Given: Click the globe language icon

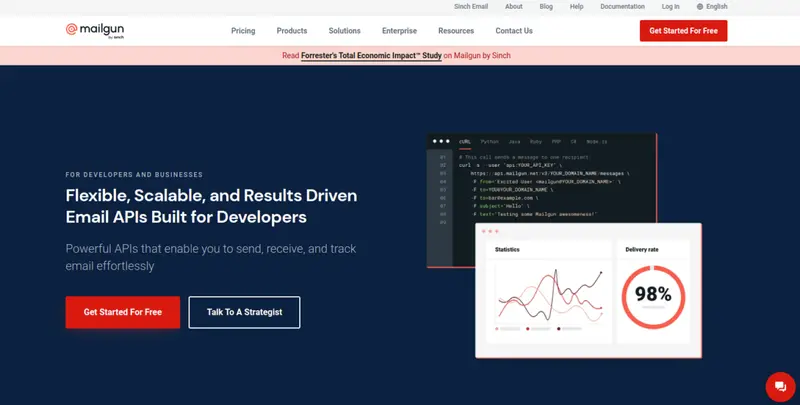Looking at the screenshot, I should [x=700, y=6].
